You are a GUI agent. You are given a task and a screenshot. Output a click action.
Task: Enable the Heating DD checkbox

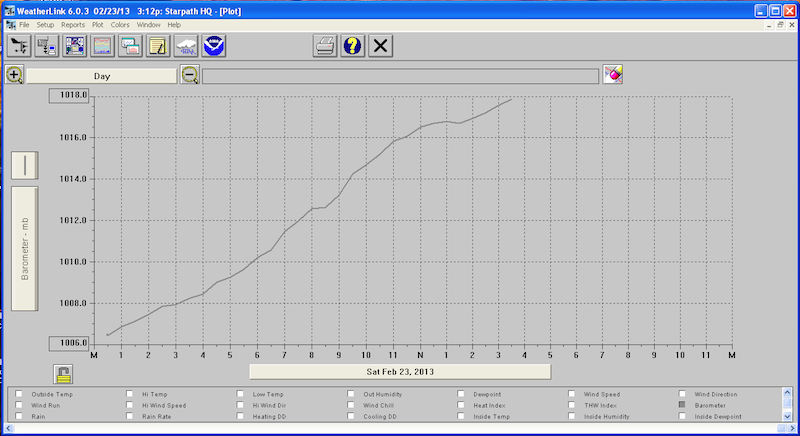tap(240, 416)
